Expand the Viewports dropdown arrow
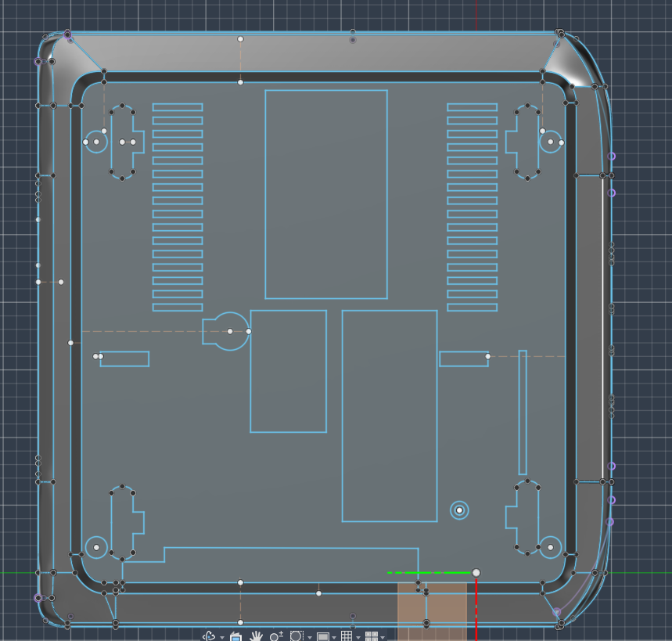 coord(383,638)
